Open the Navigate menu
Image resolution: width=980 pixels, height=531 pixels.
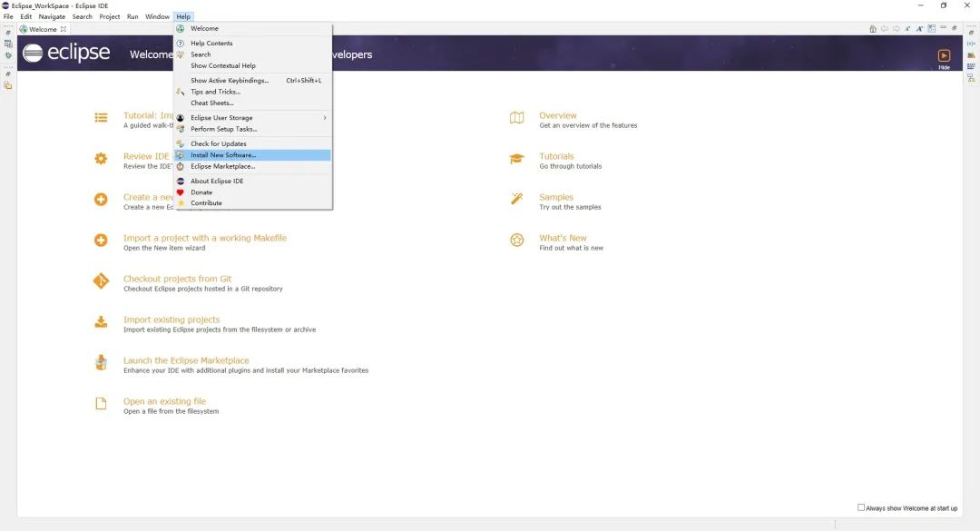(52, 17)
